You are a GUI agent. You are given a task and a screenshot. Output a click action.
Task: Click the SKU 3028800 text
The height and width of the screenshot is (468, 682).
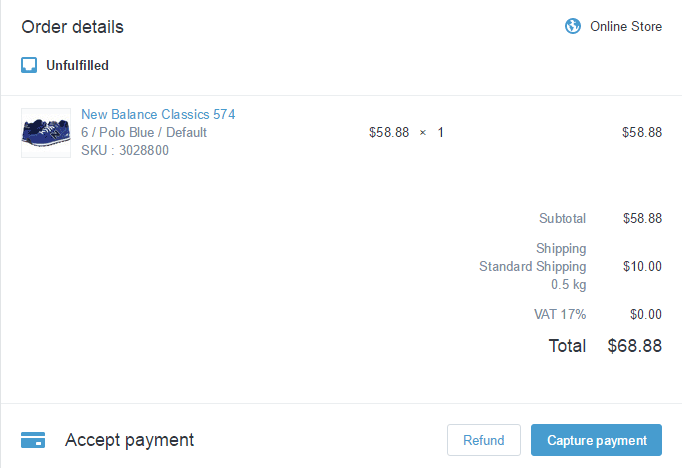coord(125,151)
